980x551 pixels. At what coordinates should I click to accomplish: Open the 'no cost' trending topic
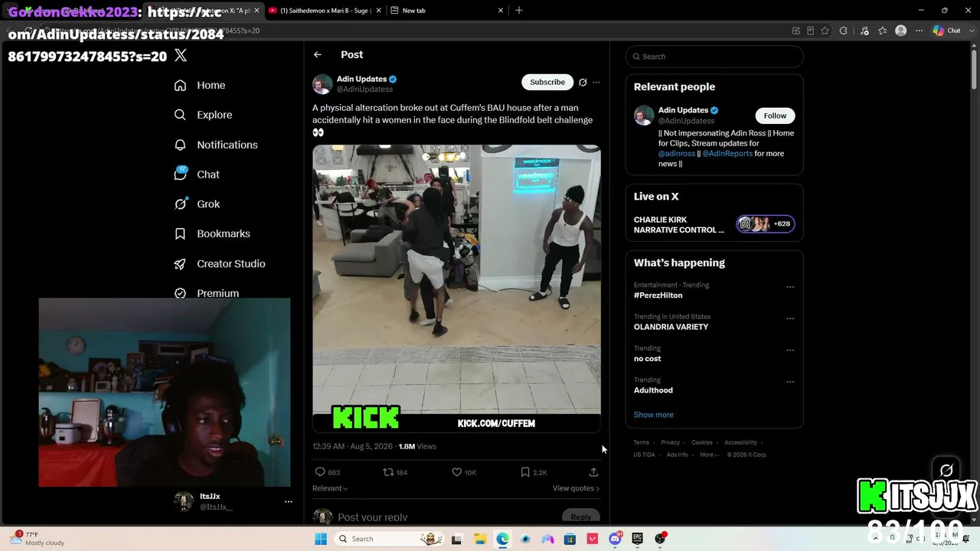(647, 359)
